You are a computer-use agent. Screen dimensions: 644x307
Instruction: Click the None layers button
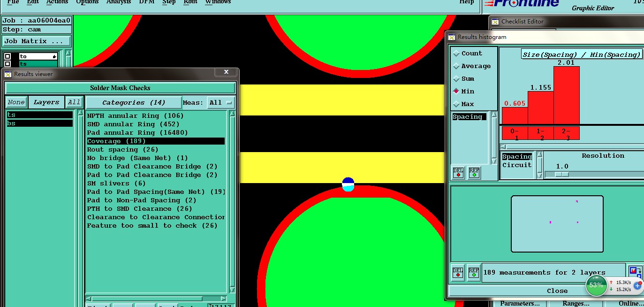coord(16,102)
